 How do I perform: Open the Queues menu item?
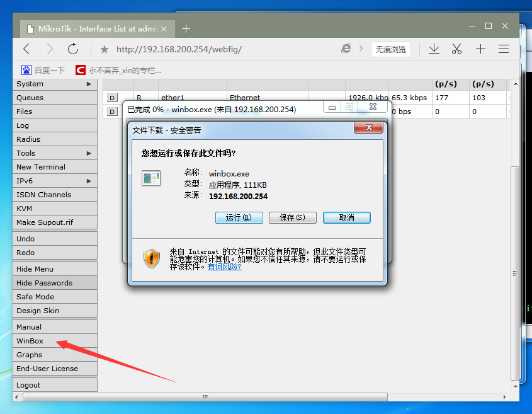click(55, 98)
